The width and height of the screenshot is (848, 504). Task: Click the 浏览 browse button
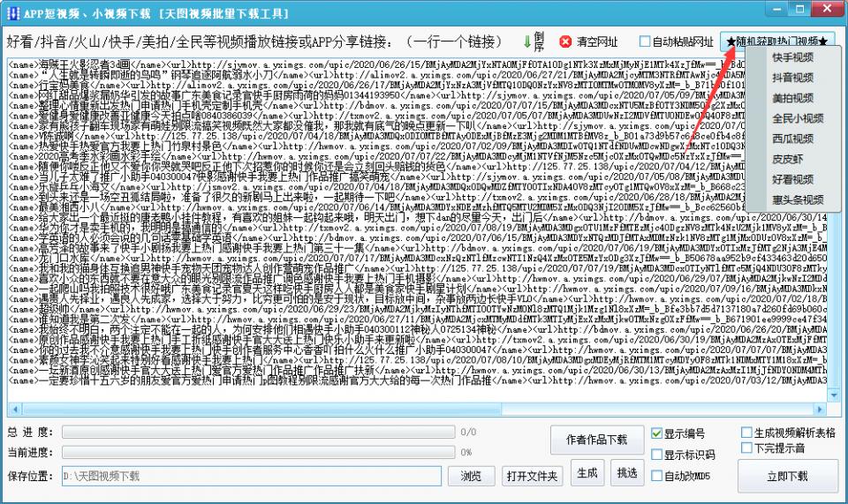click(471, 476)
